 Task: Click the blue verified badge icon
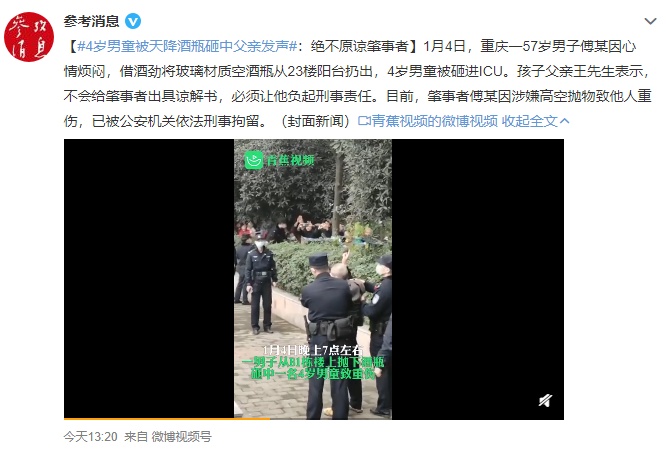pos(133,21)
